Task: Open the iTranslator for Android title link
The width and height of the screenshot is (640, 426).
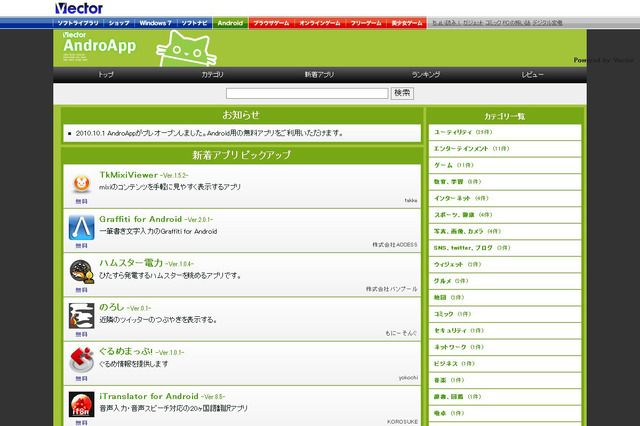Action: click(x=149, y=396)
